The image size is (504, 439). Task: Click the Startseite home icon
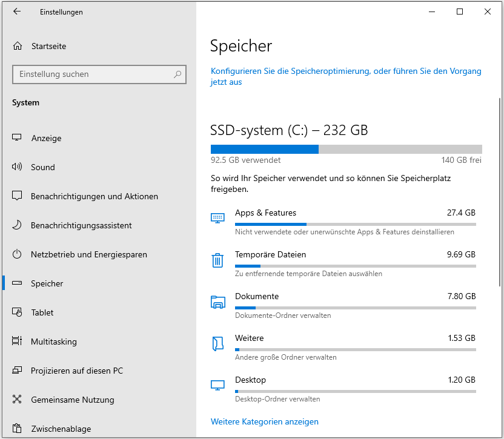[17, 46]
